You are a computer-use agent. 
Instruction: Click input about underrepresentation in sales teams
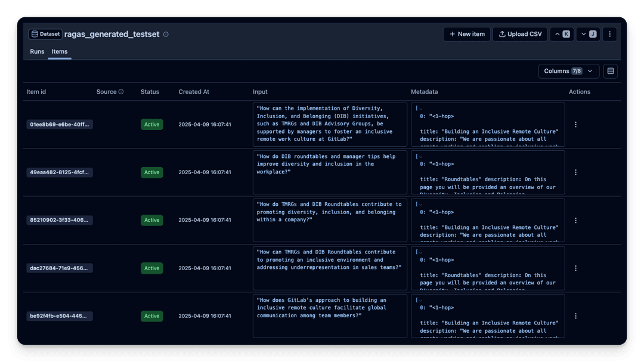click(x=330, y=268)
